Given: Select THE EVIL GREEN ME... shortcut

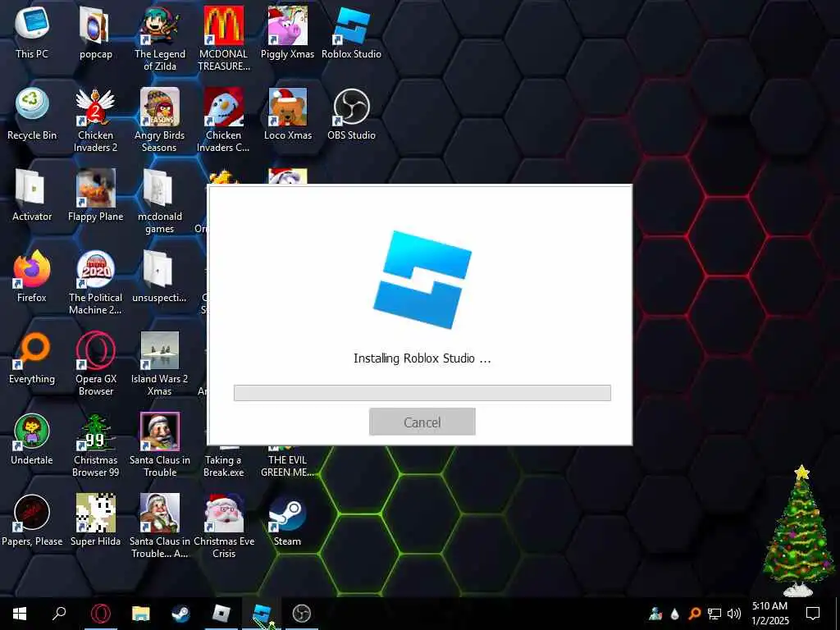Looking at the screenshot, I should coord(287,462).
